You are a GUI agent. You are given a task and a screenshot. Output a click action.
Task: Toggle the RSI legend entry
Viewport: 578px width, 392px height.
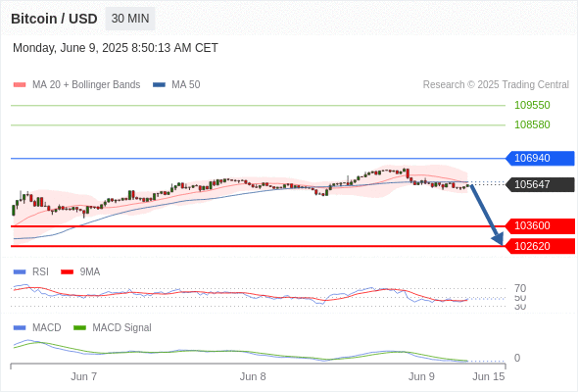[31, 271]
